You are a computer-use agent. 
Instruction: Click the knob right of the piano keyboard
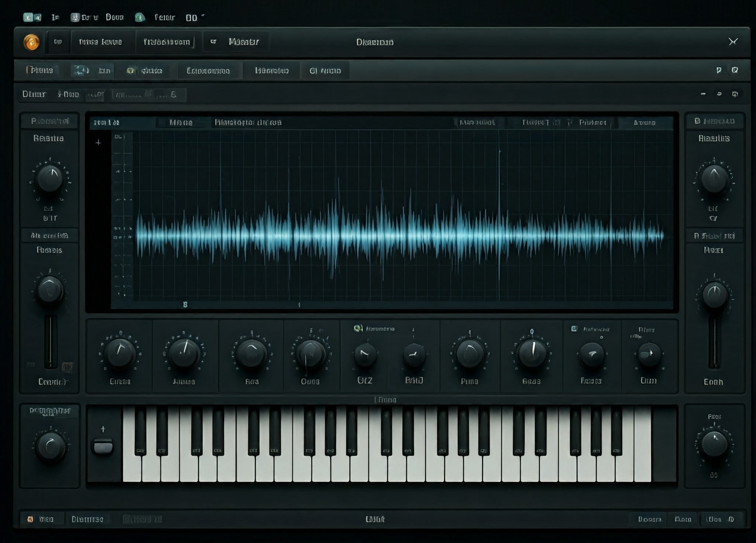point(714,444)
